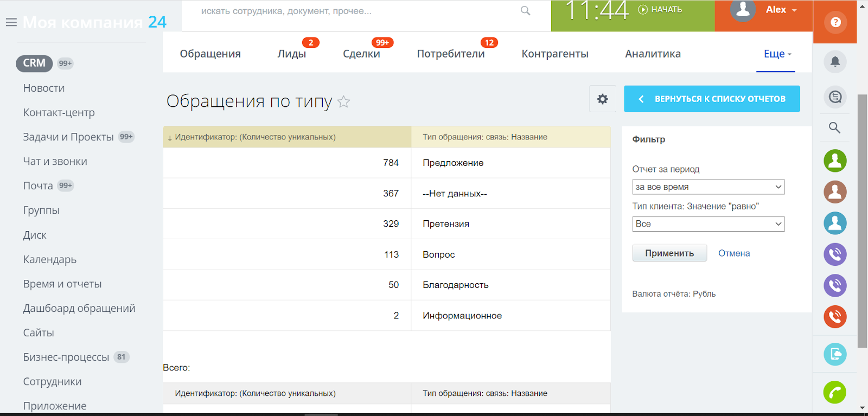Expand the Еще menu
This screenshot has width=868, height=416.
[777, 54]
